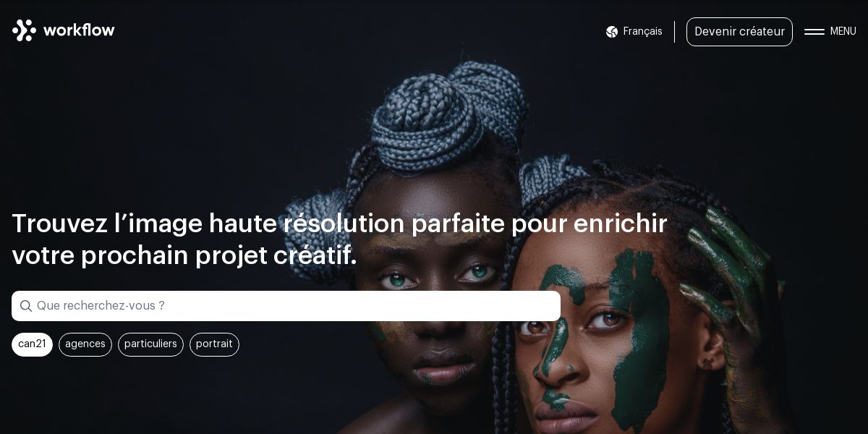
Task: Focus the Que recherchez-vous search field
Action: point(286,306)
